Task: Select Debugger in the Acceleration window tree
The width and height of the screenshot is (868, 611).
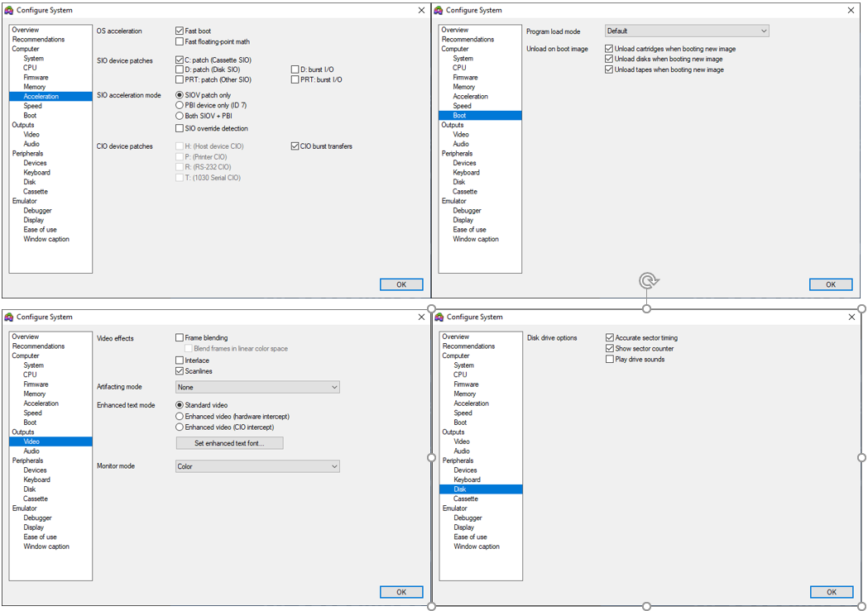Action: click(x=37, y=211)
